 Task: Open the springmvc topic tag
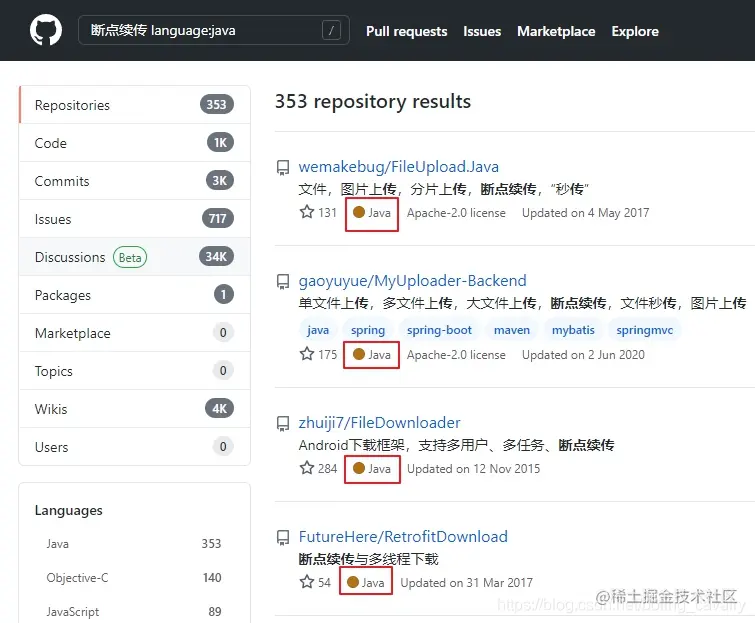pos(645,330)
